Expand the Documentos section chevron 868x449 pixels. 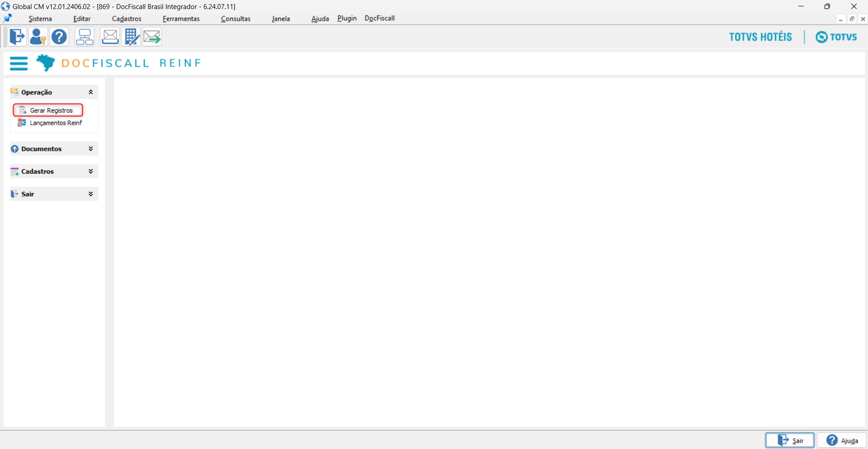[x=90, y=148]
